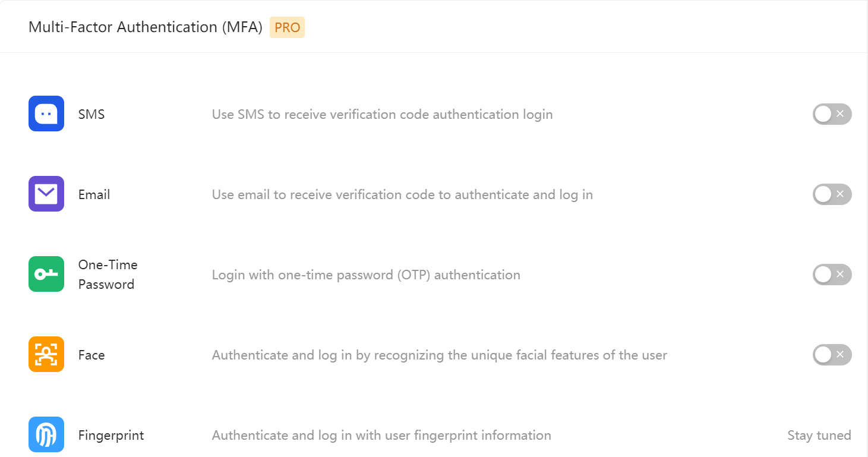Image resolution: width=868 pixels, height=457 pixels.
Task: Click the "Stay tuned" text for Fingerprint
Action: pos(819,436)
